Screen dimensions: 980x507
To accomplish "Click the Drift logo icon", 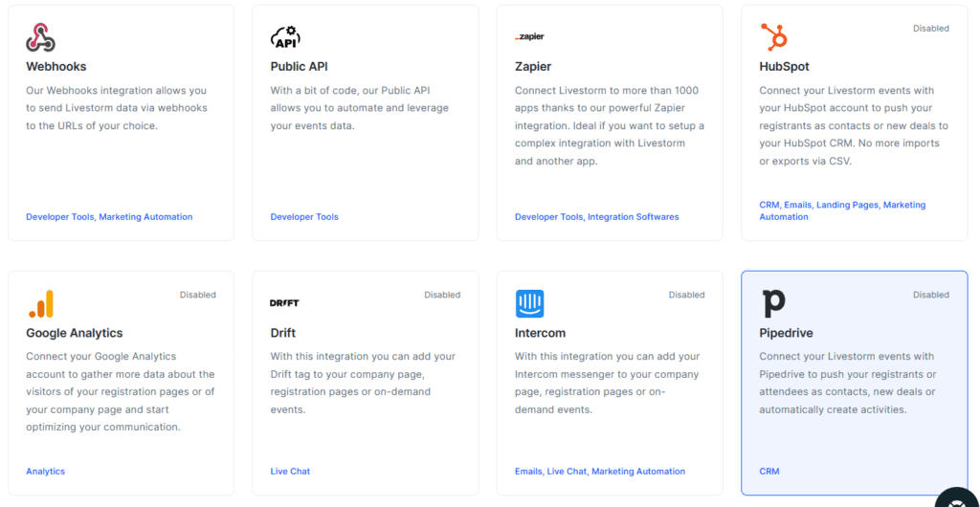I will 284,303.
